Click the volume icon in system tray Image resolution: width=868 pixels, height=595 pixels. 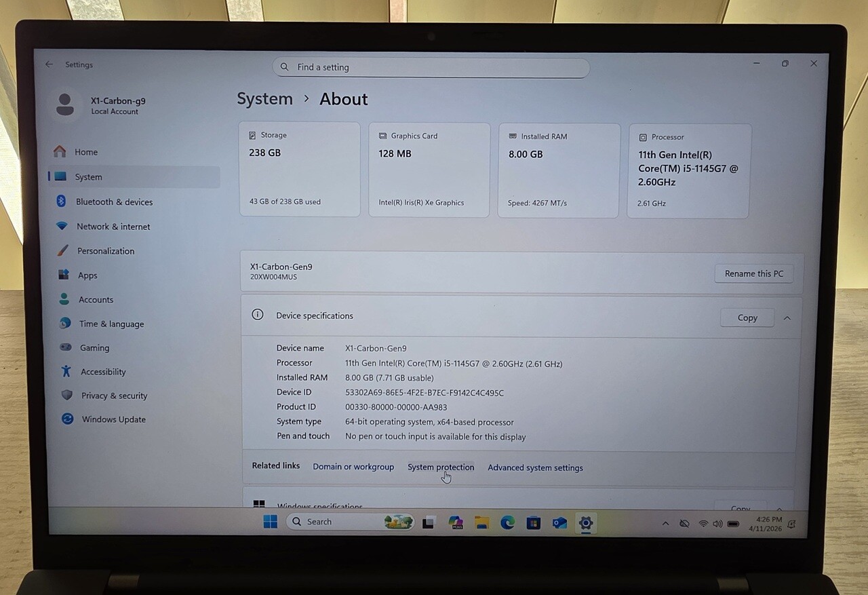[717, 524]
